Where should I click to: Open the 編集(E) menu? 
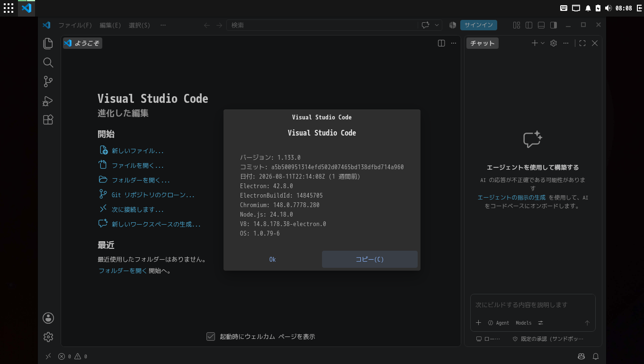pyautogui.click(x=110, y=25)
